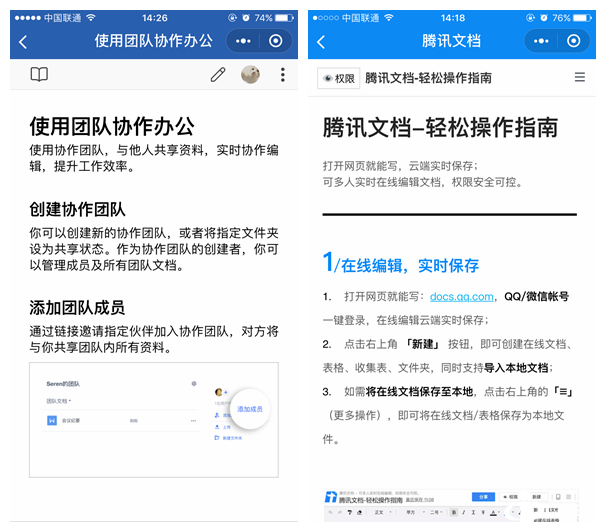Open the 正文 style dropdown in embedded toolbar
The image size is (606, 532).
[x=383, y=512]
